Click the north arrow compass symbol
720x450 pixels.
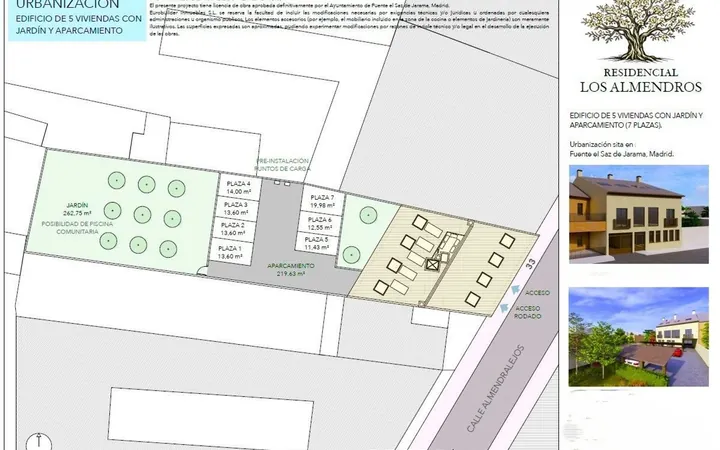39,442
